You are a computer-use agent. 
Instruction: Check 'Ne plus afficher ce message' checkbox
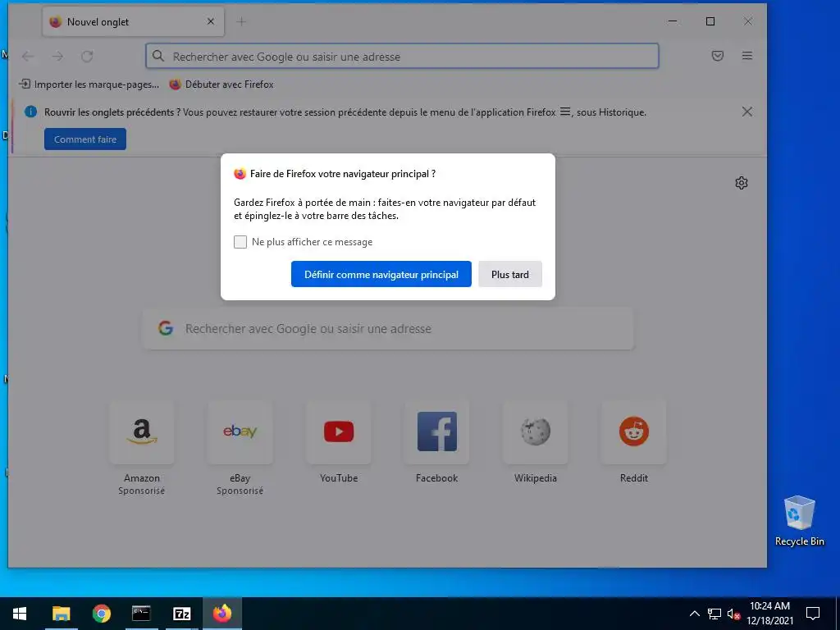pyautogui.click(x=240, y=242)
